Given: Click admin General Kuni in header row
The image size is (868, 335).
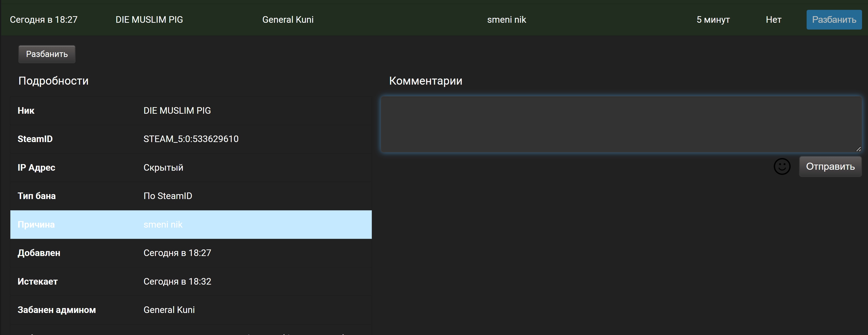Looking at the screenshot, I should click(x=288, y=19).
